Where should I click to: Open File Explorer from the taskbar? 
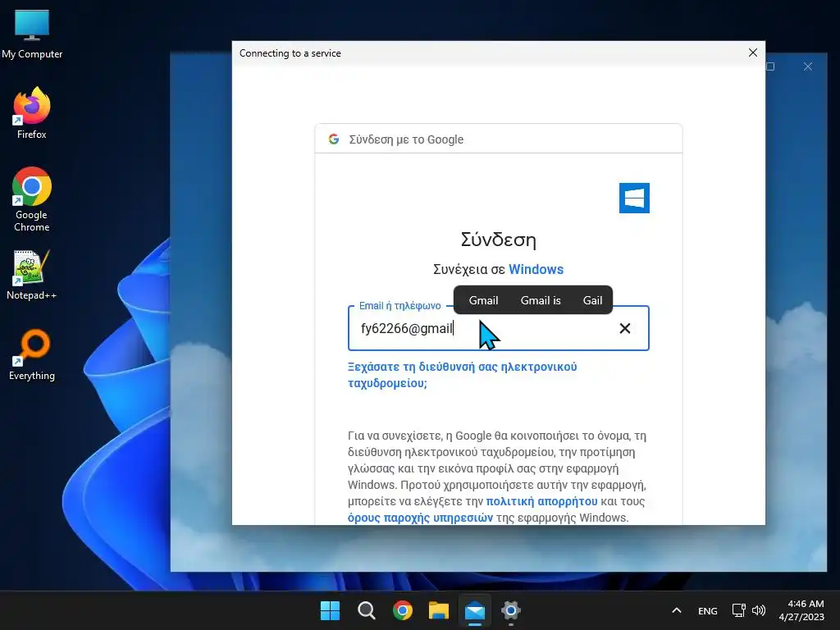[438, 610]
